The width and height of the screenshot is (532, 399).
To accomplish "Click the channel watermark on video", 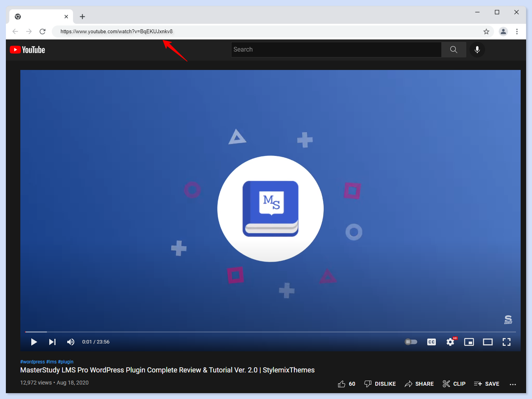I will pyautogui.click(x=508, y=320).
